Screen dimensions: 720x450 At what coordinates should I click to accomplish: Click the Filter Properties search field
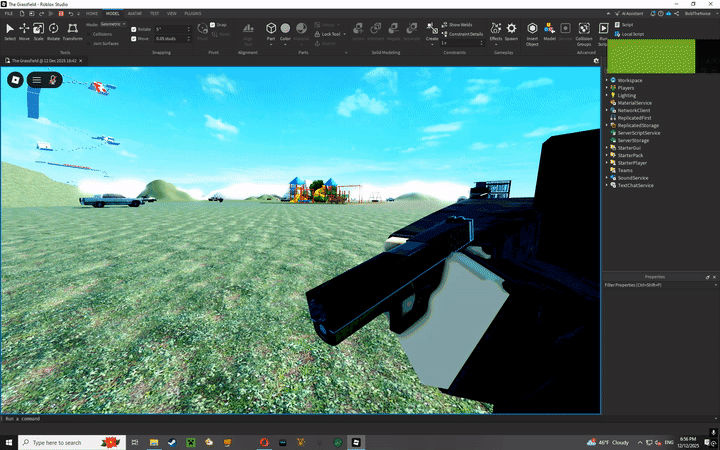point(660,285)
